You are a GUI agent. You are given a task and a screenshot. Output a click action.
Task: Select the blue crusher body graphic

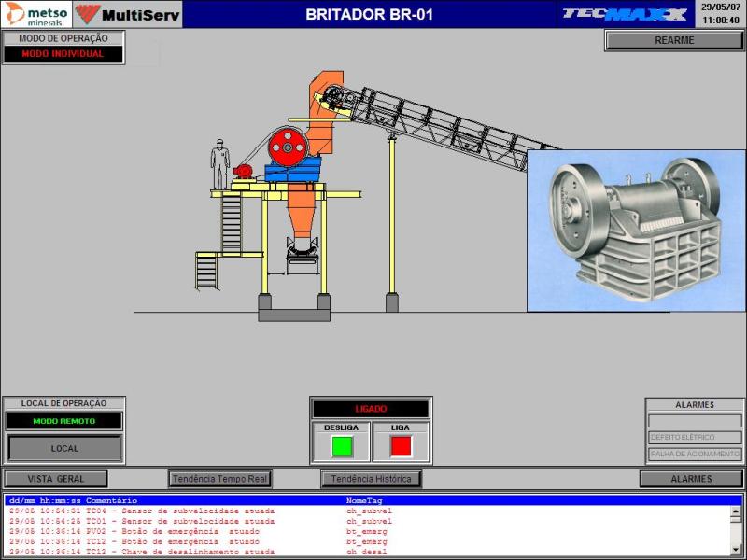coord(292,170)
